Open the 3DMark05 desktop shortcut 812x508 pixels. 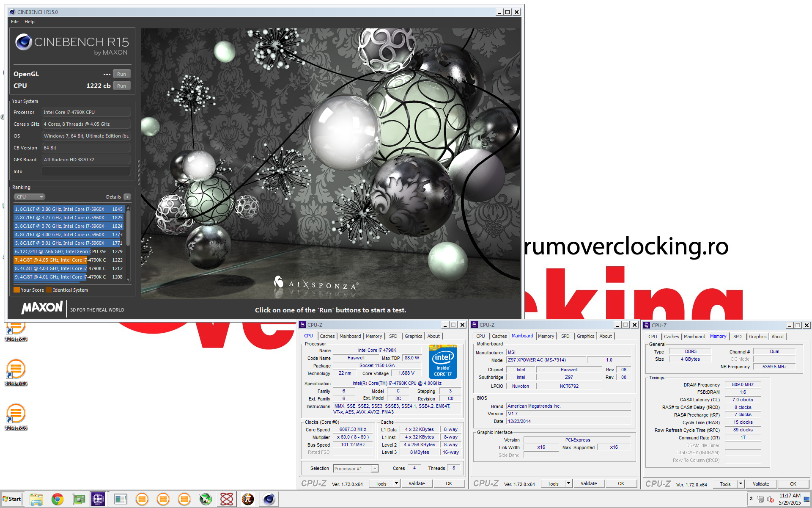coord(16,373)
